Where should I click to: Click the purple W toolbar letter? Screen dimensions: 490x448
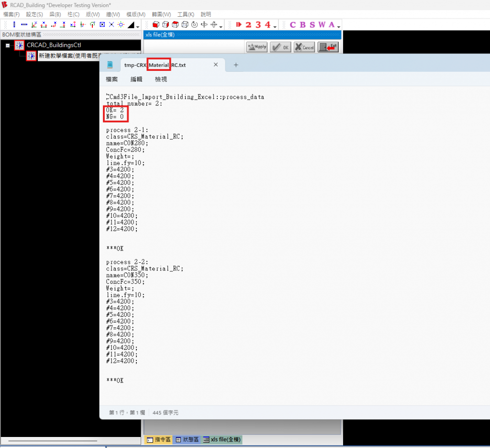point(322,25)
